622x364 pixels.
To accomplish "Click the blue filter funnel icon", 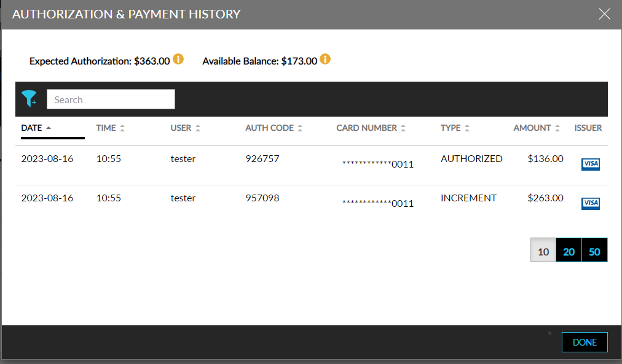I will pos(30,98).
